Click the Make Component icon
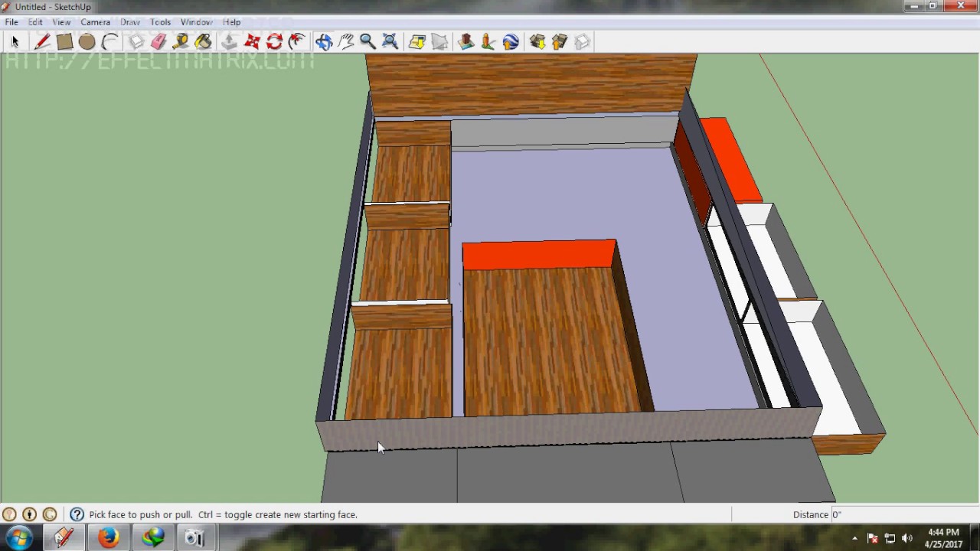This screenshot has width=980, height=551. click(136, 41)
